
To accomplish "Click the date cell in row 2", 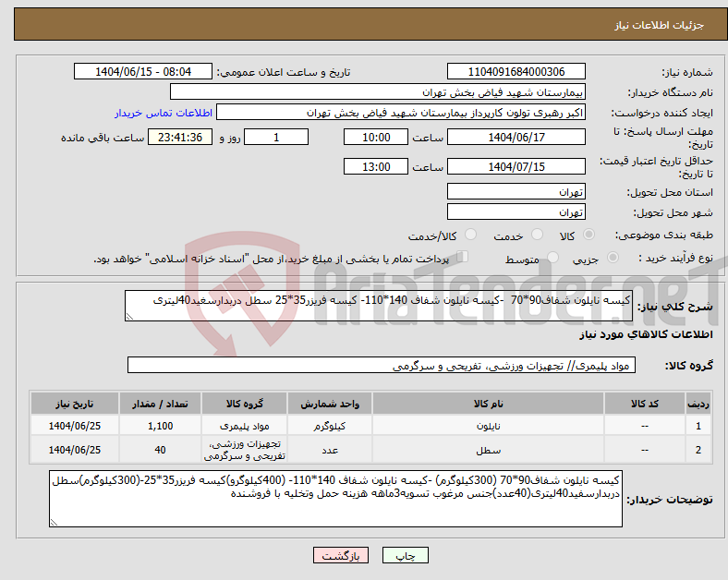I will click(x=74, y=450).
